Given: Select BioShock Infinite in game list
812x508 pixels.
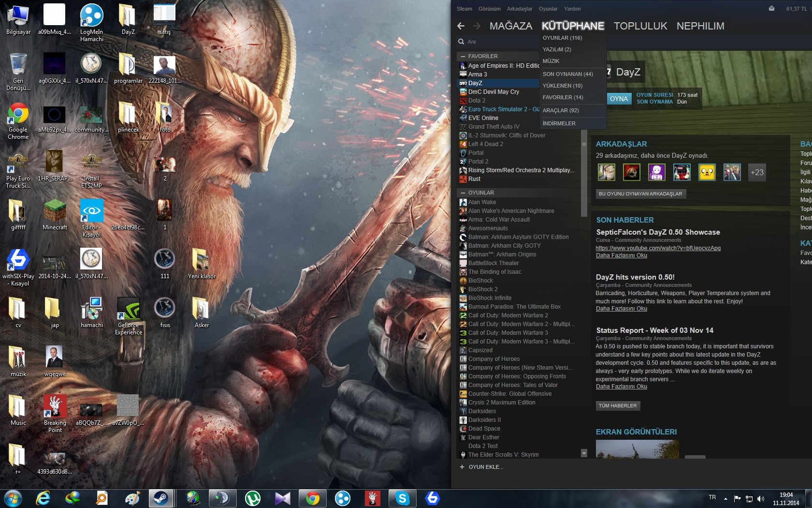Looking at the screenshot, I should click(519, 298).
